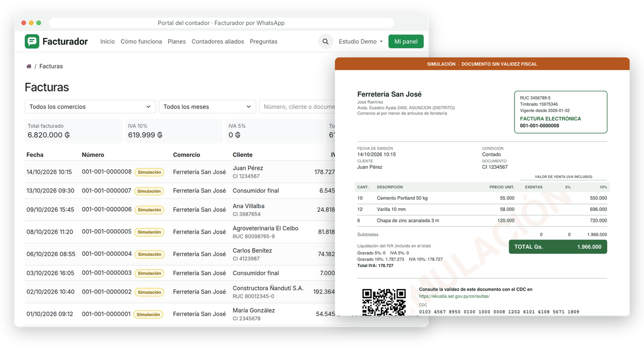Open the ekuatia.set.gov.py consultas link

454,296
